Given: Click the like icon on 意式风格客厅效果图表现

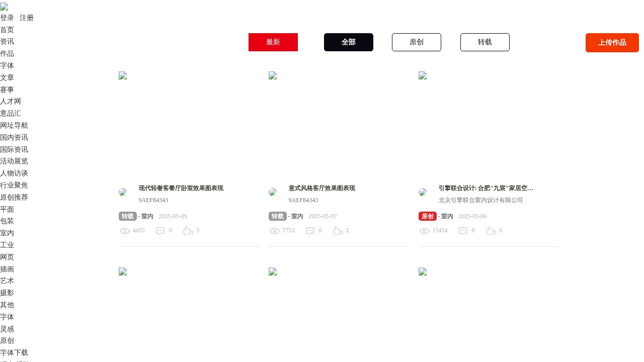Looking at the screenshot, I should pyautogui.click(x=338, y=231).
